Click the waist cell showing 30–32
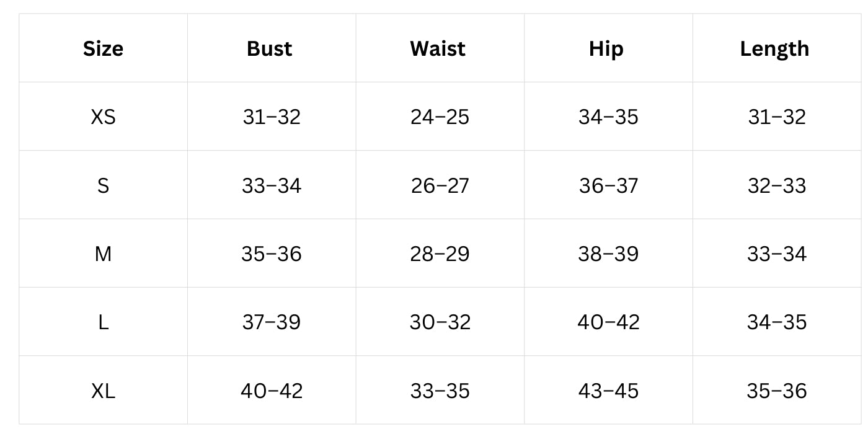This screenshot has height=434, width=868. [440, 322]
